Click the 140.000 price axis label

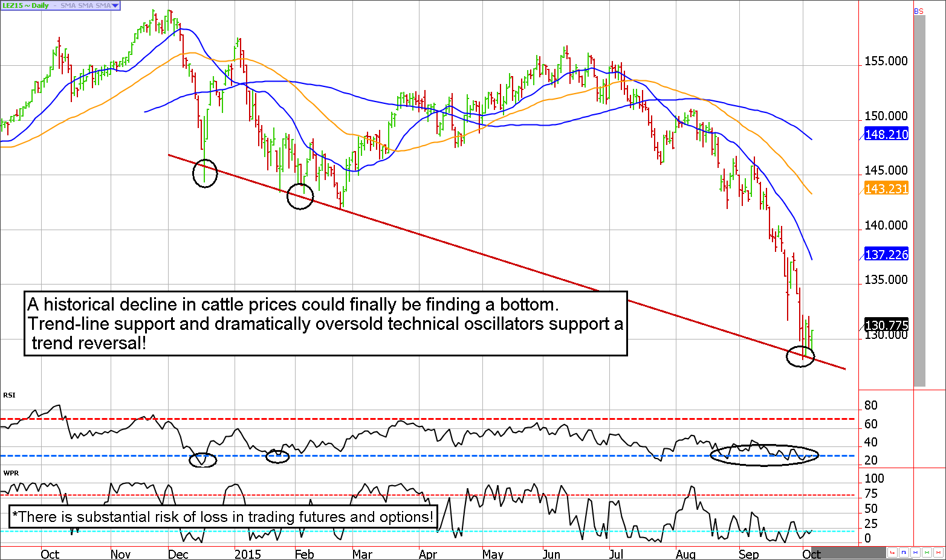(x=886, y=225)
